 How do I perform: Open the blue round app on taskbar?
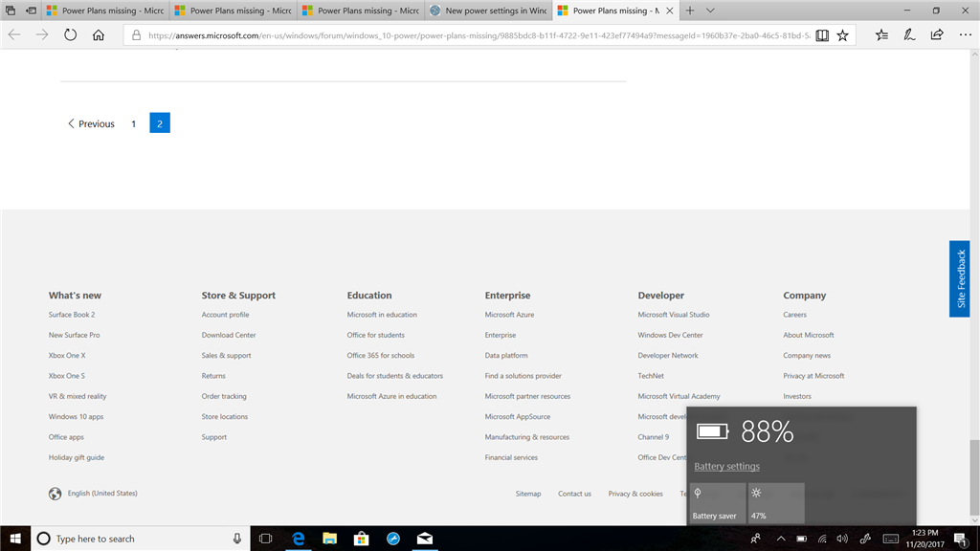pos(393,539)
